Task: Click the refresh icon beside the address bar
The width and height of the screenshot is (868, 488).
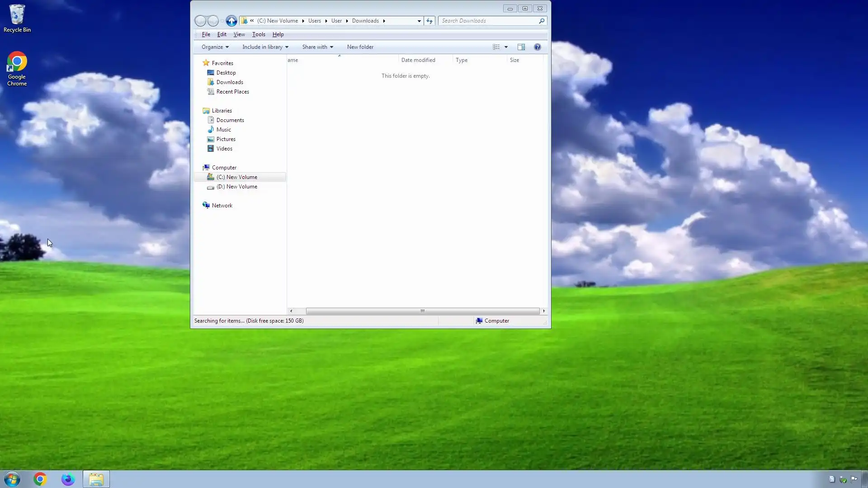Action: coord(429,21)
